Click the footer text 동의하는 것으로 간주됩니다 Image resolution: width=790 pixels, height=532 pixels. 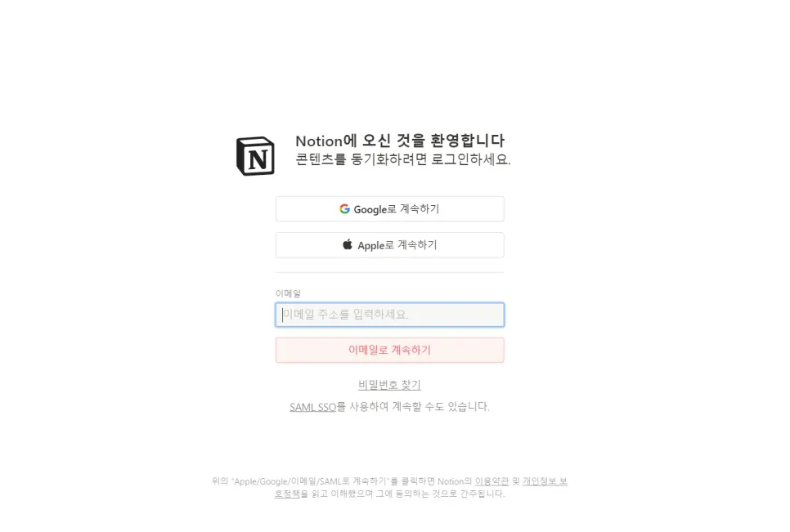click(x=450, y=494)
